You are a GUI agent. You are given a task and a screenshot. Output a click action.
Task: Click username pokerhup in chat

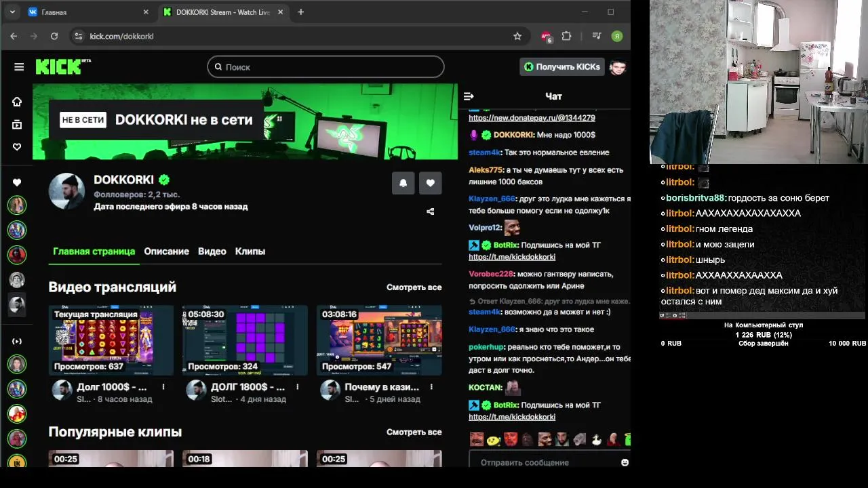pyautogui.click(x=486, y=347)
